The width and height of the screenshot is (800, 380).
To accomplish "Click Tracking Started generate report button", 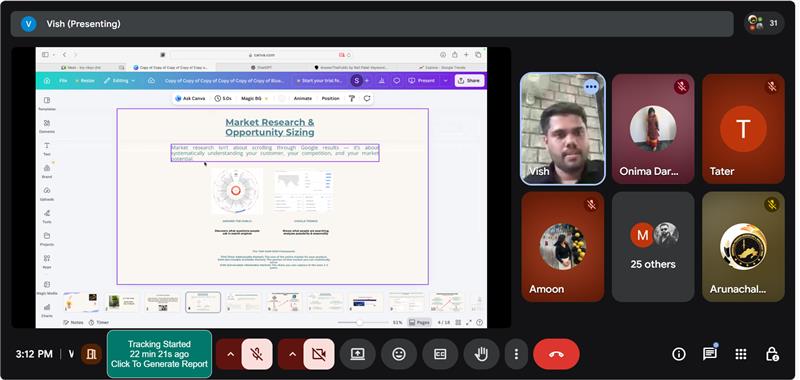I will point(159,354).
